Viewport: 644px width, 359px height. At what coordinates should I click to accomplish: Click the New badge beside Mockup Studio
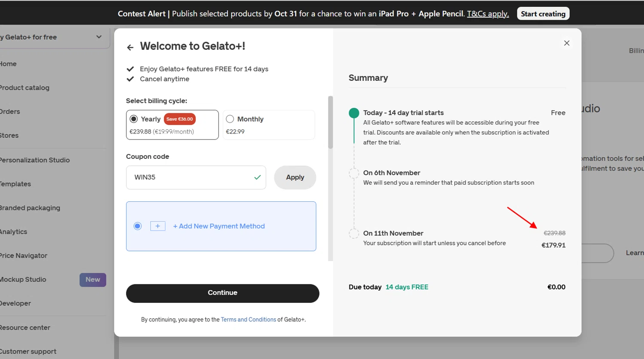pos(93,280)
